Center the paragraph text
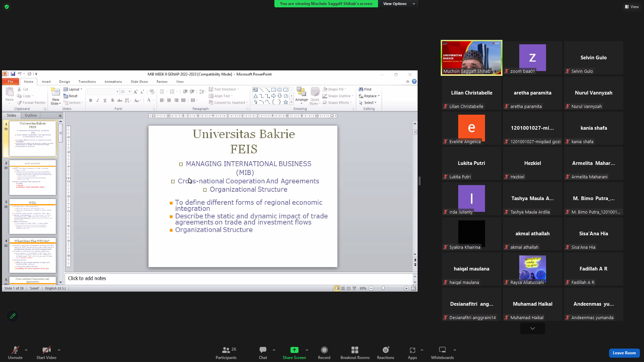 pyautogui.click(x=169, y=100)
